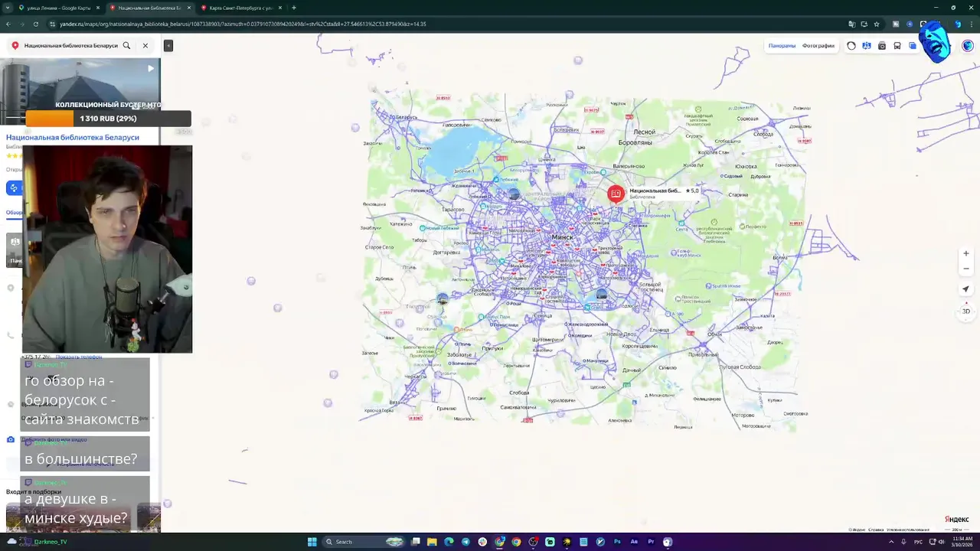Close the 'улица Ленина – Google Карты' tab
Image resolution: width=980 pixels, height=551 pixels.
tap(98, 8)
